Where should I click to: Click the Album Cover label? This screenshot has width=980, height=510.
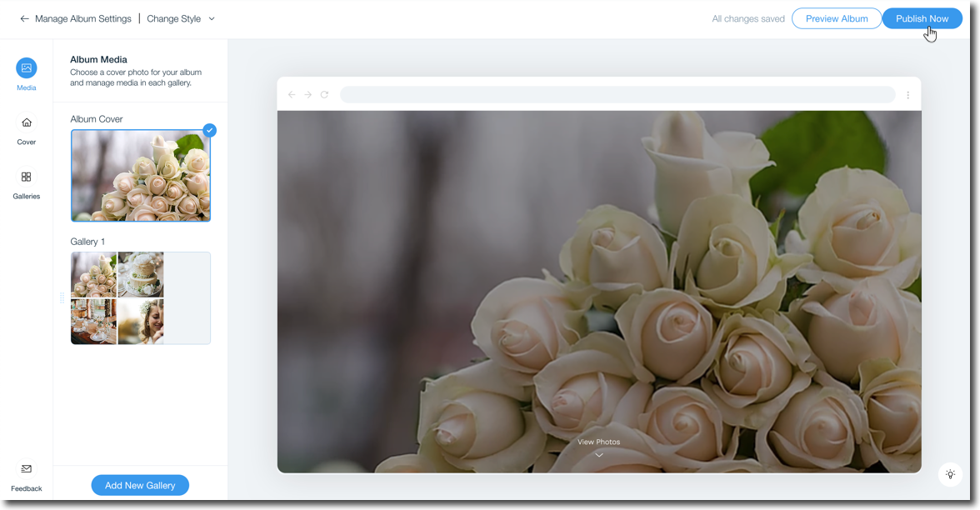[97, 118]
